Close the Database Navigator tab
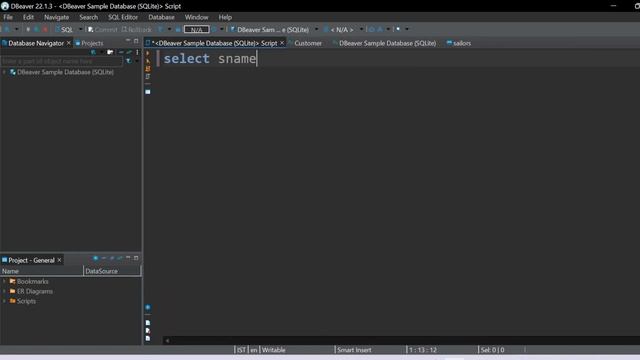This screenshot has height=360, width=640. 69,43
